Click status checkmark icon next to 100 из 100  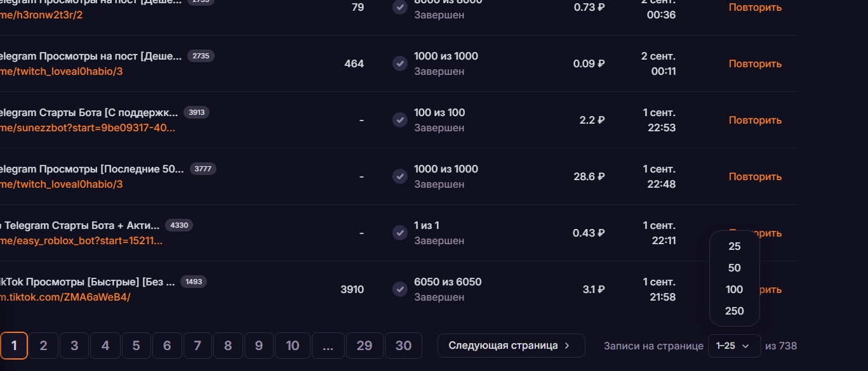[399, 120]
